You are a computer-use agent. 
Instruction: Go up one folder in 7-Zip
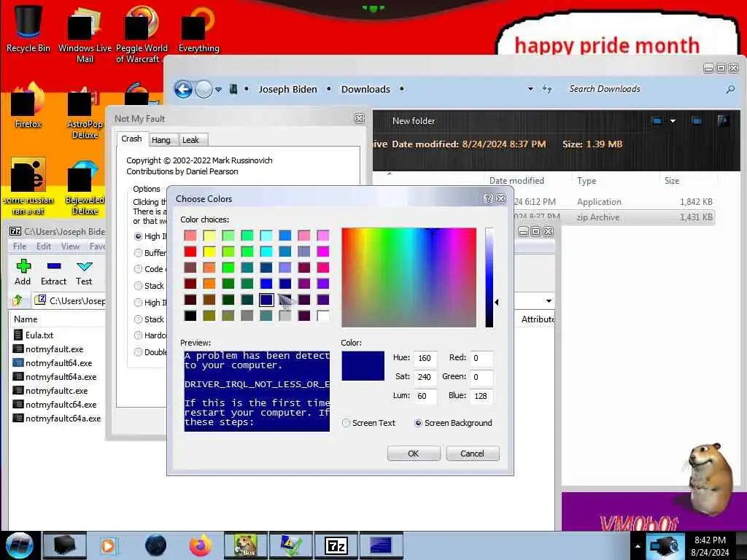coord(18,300)
